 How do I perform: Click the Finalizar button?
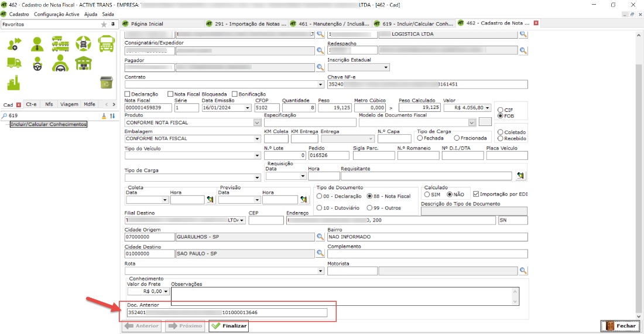[x=229, y=326]
